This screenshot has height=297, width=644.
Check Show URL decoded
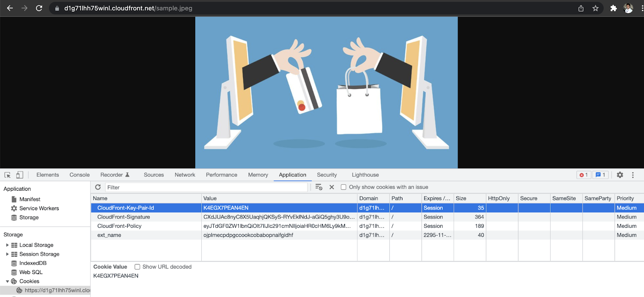pos(137,267)
